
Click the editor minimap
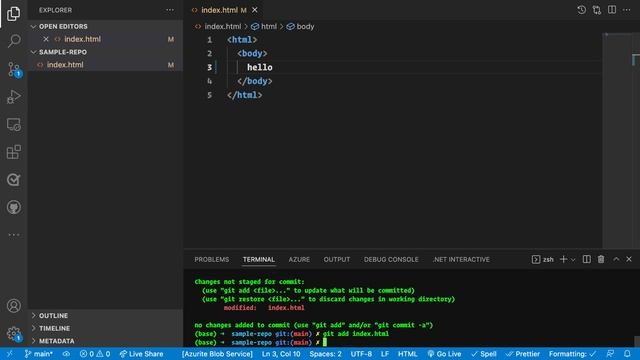pos(616,141)
